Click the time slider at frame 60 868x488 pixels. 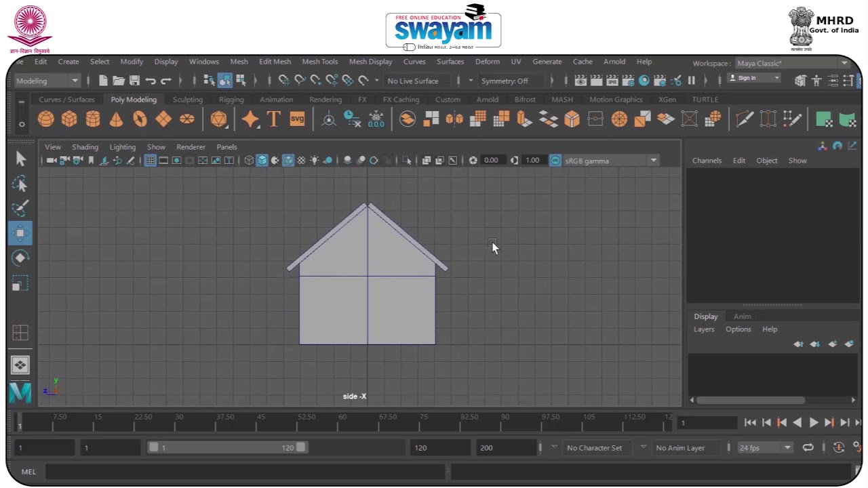tap(342, 422)
